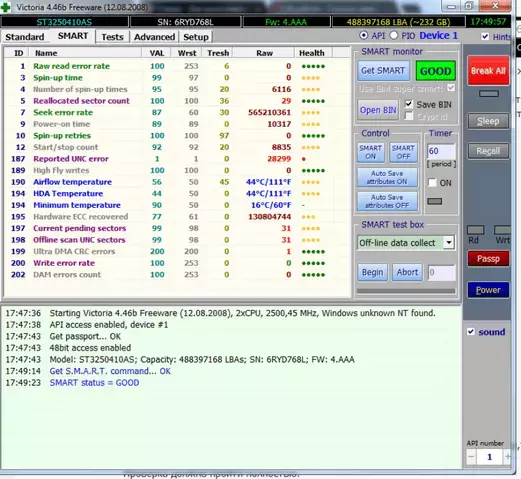The image size is (521, 479).
Task: Click the timer indicator below ON checkbox
Action: [x=435, y=201]
